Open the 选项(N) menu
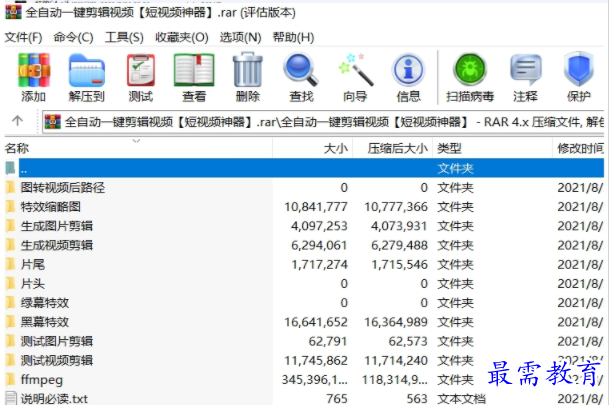 point(240,37)
